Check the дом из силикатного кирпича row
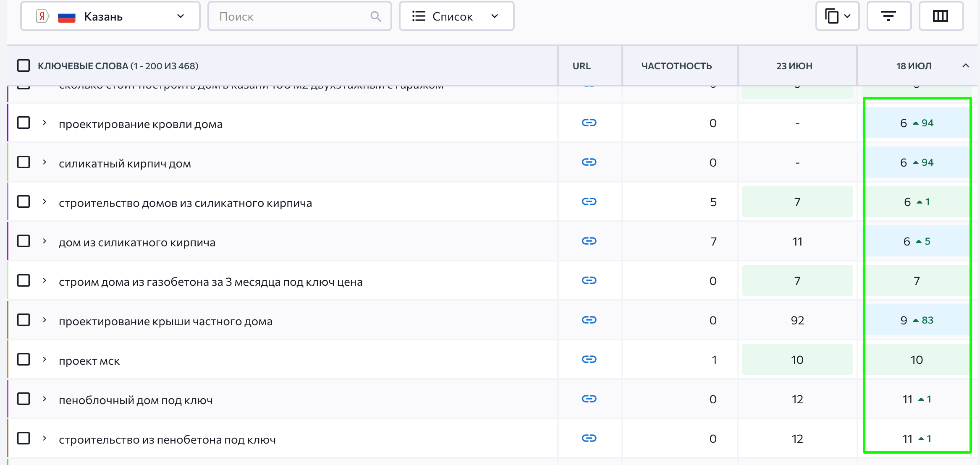The width and height of the screenshot is (980, 465). pos(24,241)
